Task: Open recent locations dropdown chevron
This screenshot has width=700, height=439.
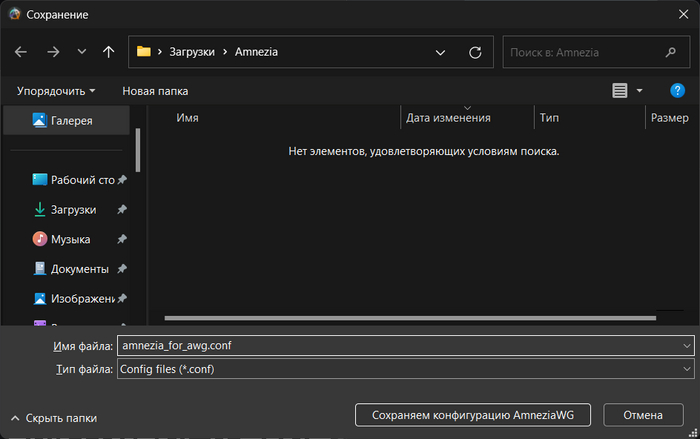Action: click(x=81, y=52)
